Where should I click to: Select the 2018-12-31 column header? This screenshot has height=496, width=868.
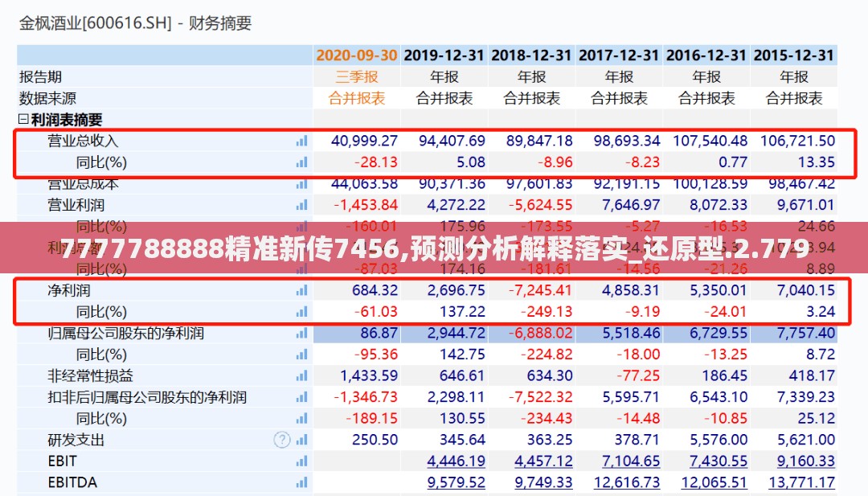[531, 55]
